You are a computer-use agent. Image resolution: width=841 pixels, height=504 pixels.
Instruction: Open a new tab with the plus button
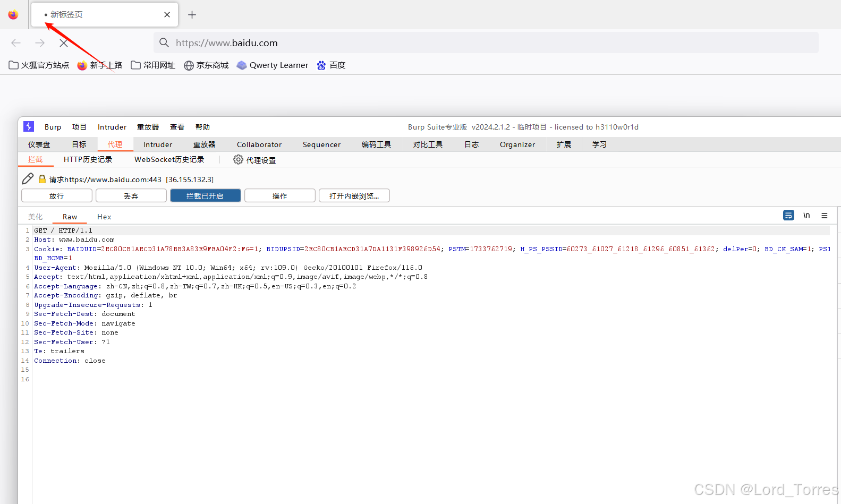[192, 15]
